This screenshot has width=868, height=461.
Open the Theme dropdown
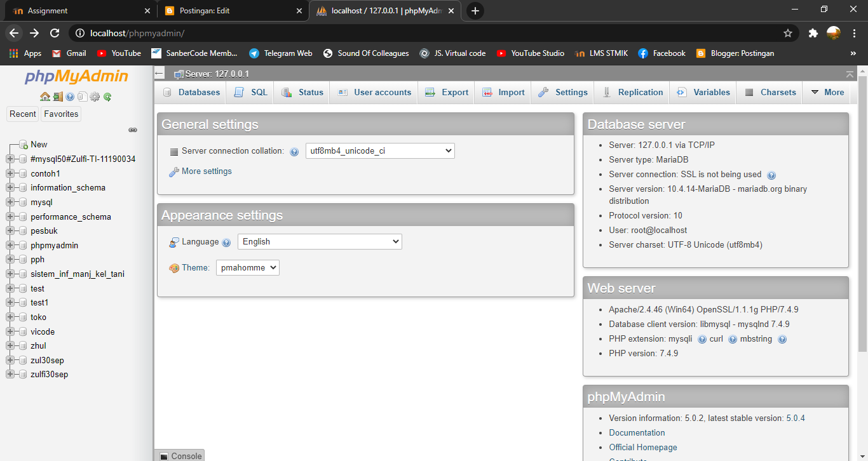tap(247, 267)
